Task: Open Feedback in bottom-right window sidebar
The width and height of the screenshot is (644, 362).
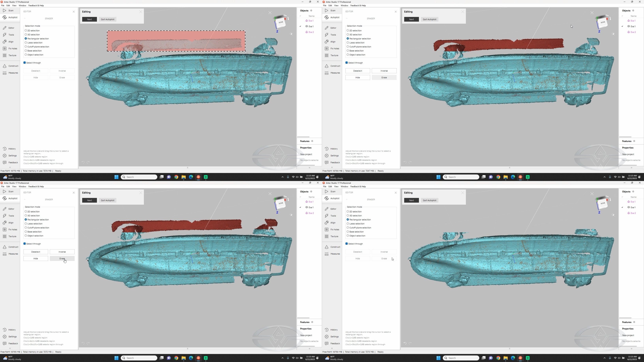Action: click(332, 343)
